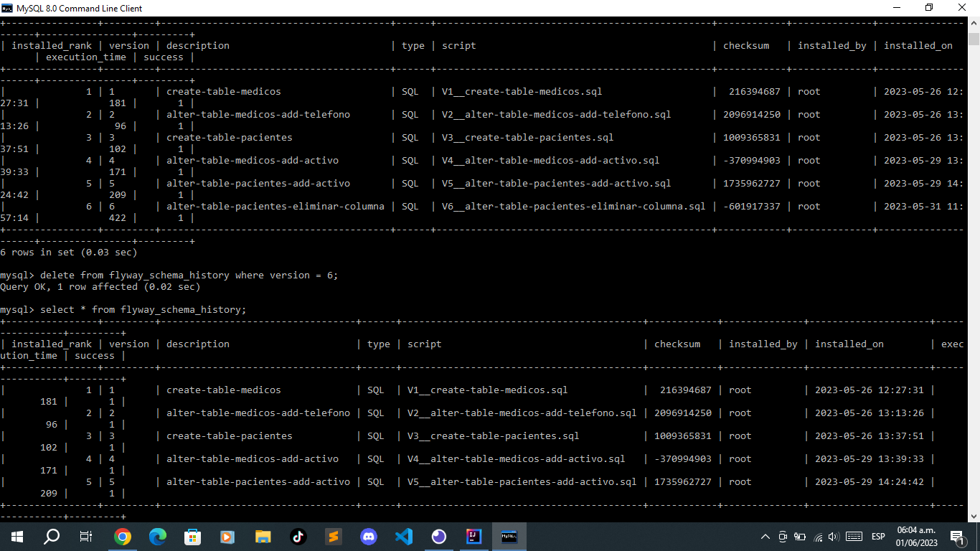980x551 pixels.
Task: Check the battery status tray icon
Action: 799,537
